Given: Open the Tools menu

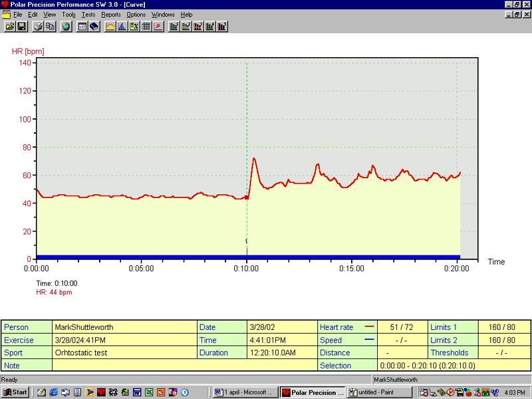Looking at the screenshot, I should (x=68, y=15).
